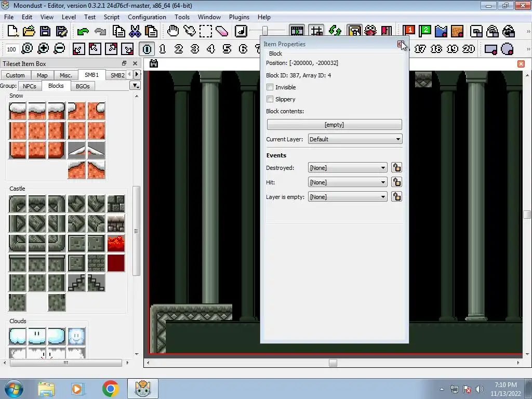This screenshot has width=532, height=399.
Task: Select the Eraser tool
Action: point(222,31)
